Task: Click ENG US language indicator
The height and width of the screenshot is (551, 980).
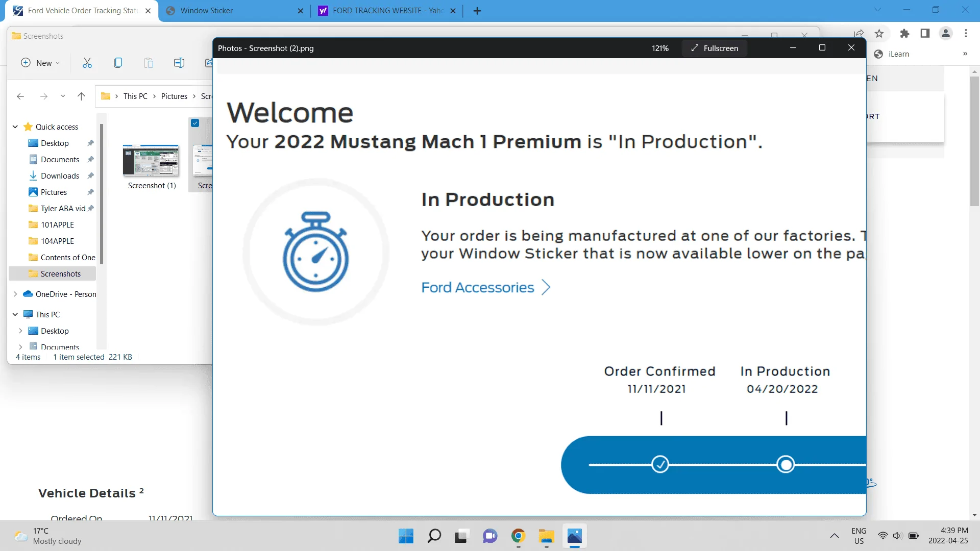Action: (x=859, y=536)
